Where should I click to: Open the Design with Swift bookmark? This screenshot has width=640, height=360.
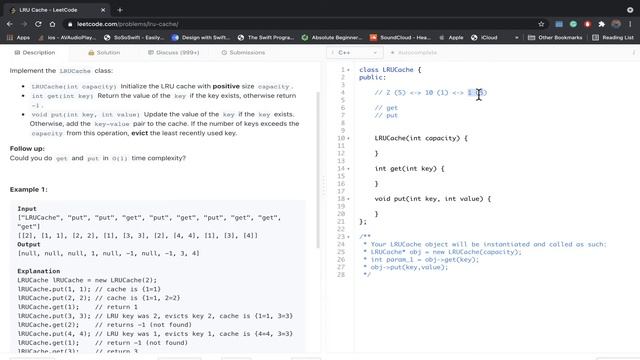201,38
